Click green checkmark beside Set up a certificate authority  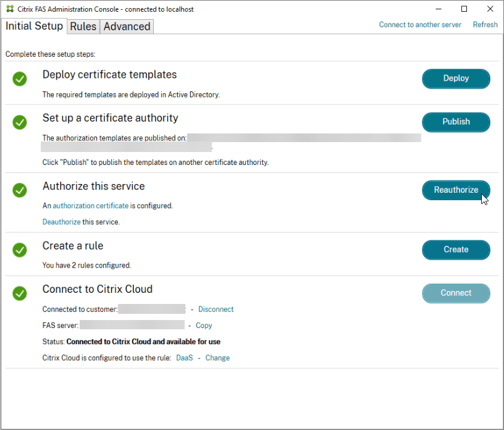click(x=20, y=122)
